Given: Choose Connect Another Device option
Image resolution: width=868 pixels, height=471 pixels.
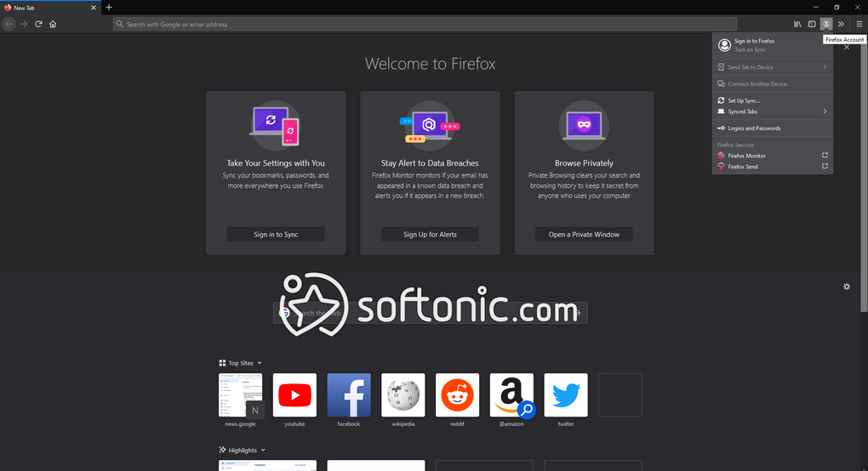Looking at the screenshot, I should 772,83.
